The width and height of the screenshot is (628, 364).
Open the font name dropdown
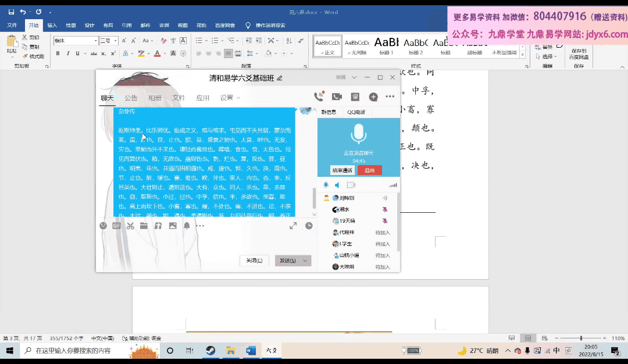coord(95,41)
